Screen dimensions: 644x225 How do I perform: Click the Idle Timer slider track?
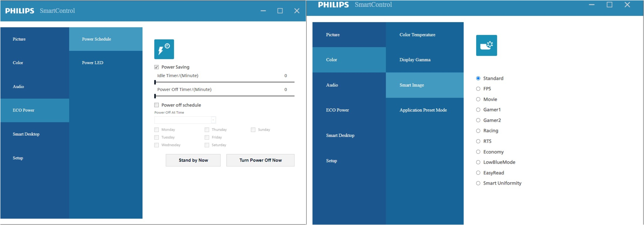click(225, 82)
